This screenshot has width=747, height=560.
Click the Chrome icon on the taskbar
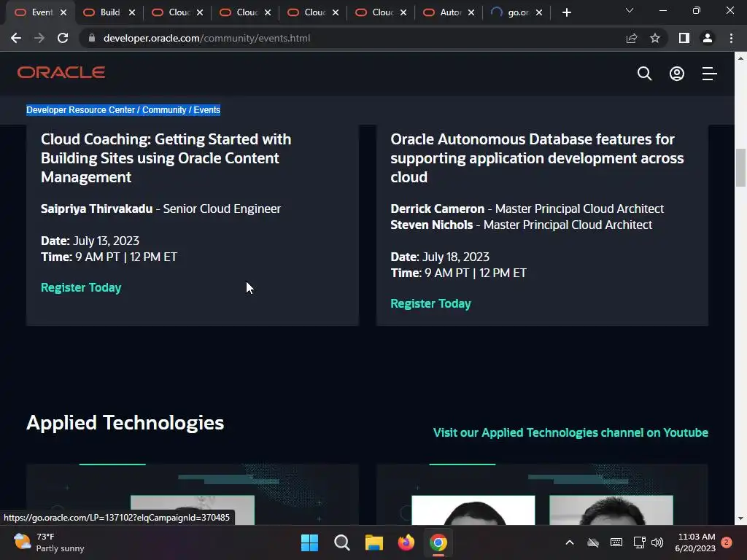(x=438, y=542)
